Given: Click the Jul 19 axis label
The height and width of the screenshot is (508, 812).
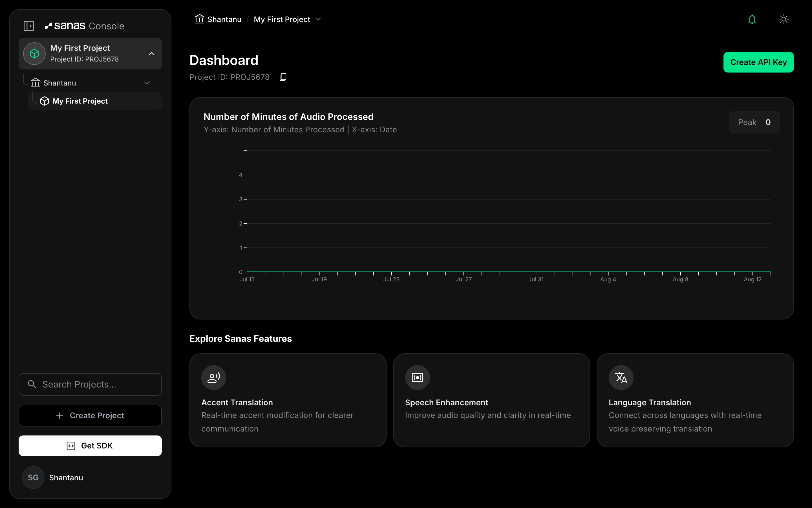Looking at the screenshot, I should (x=319, y=279).
